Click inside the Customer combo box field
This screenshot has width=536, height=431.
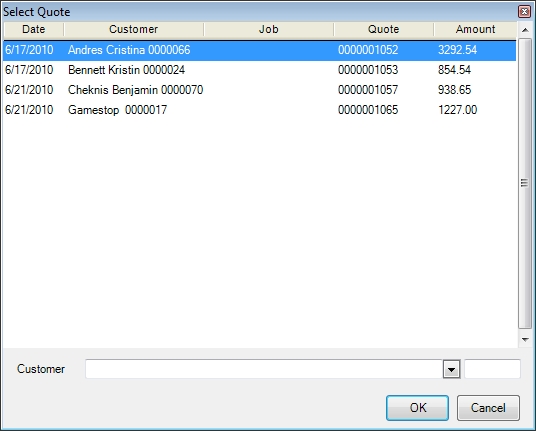(x=264, y=369)
